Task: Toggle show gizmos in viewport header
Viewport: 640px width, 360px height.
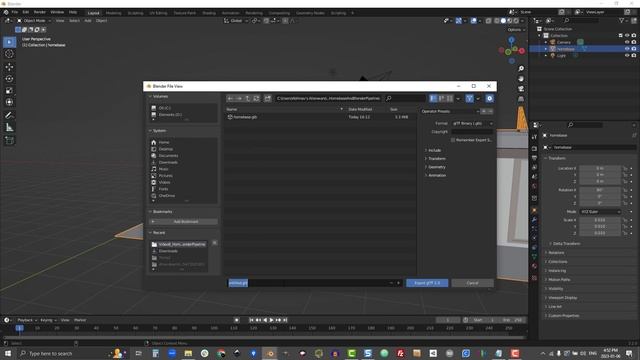Action: click(x=459, y=20)
